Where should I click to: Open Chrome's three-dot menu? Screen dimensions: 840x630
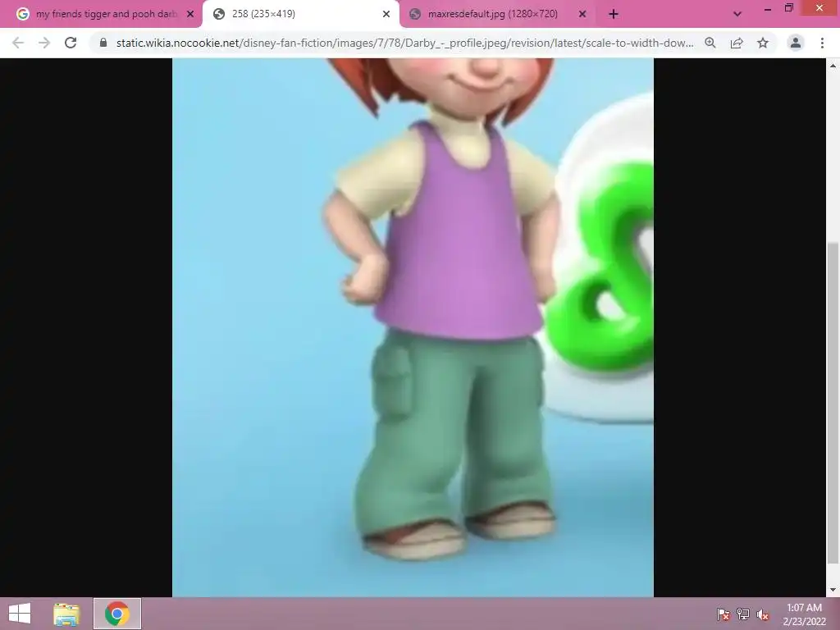[822, 43]
